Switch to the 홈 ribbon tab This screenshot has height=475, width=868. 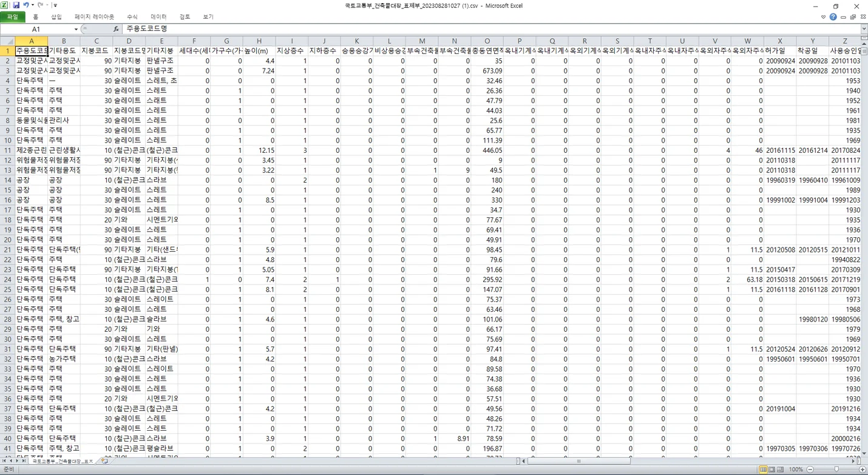click(36, 17)
